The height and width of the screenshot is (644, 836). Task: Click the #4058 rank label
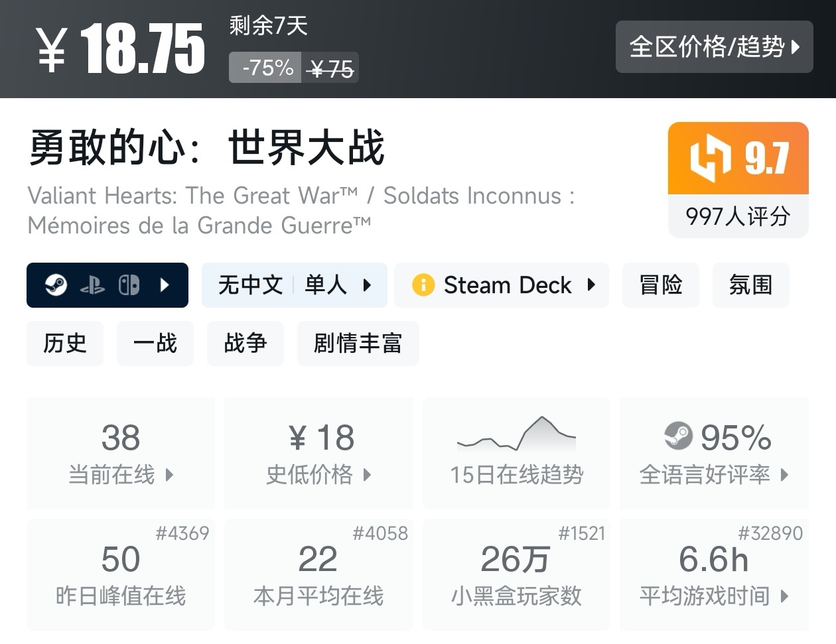380,533
